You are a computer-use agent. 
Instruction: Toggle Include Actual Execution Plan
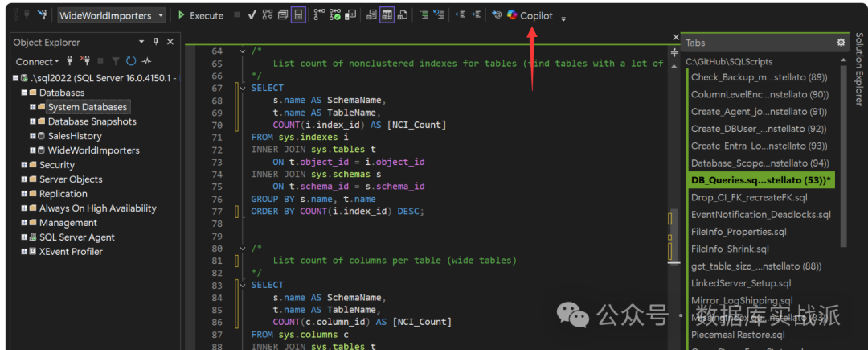319,15
